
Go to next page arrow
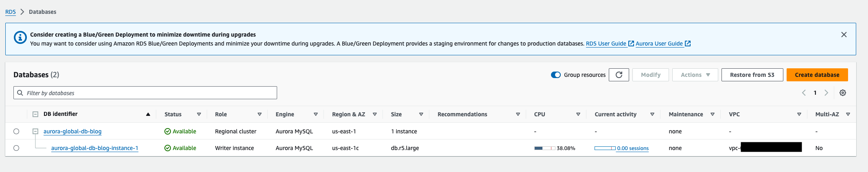click(826, 93)
